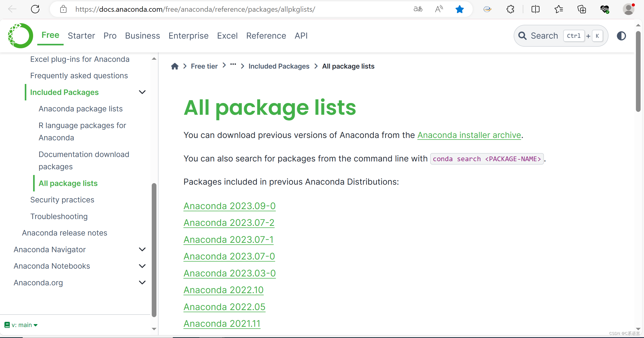Click the main page scrollbar thumb
This screenshot has height=338, width=644.
(x=638, y=71)
